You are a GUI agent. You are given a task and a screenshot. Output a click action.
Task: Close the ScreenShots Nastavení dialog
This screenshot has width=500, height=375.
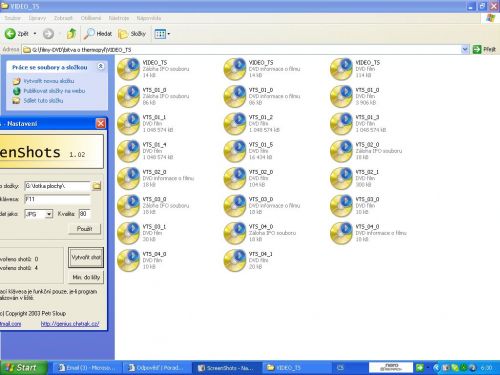[x=101, y=124]
